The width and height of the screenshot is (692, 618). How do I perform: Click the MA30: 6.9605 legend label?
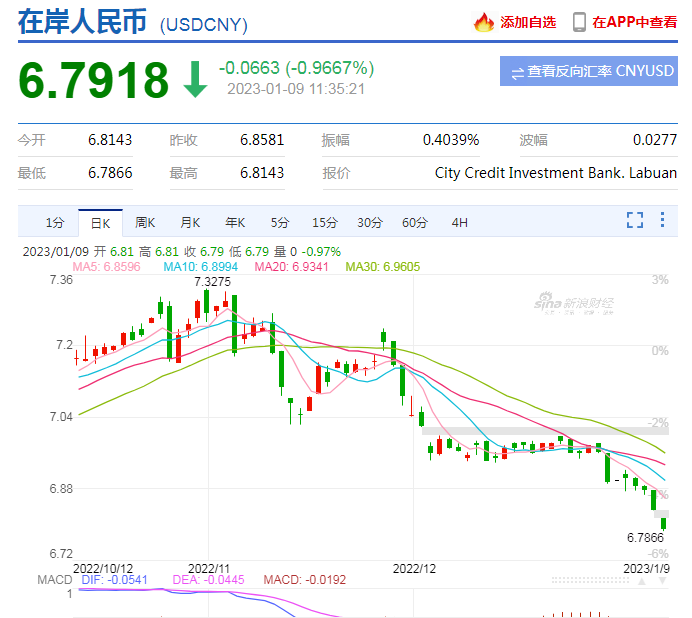(383, 267)
